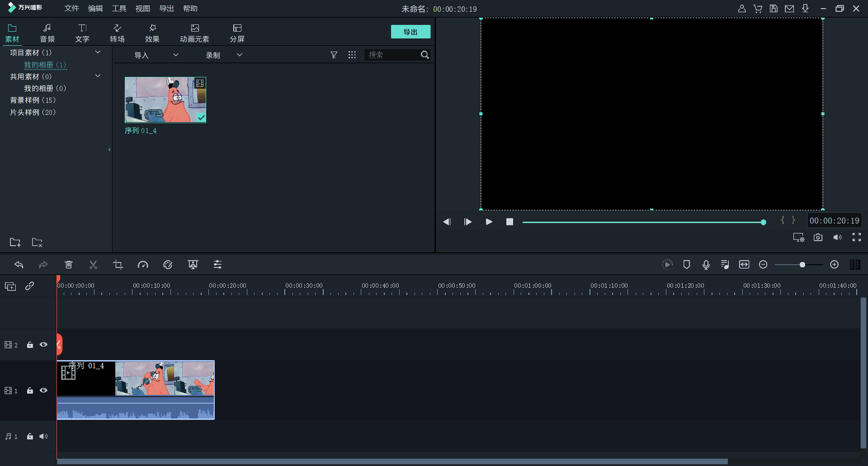Image resolution: width=868 pixels, height=466 pixels.
Task: Collapse the 项目素材 tree section
Action: tap(98, 52)
